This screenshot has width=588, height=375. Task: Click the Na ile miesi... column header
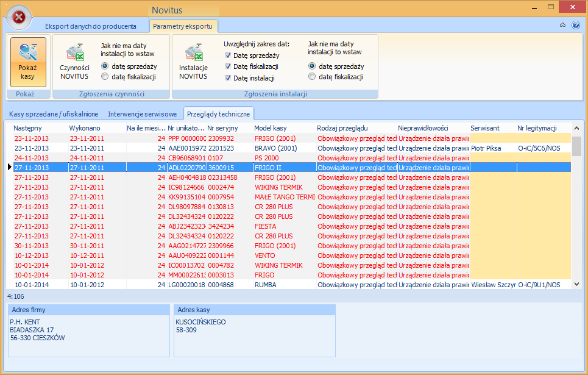point(146,128)
